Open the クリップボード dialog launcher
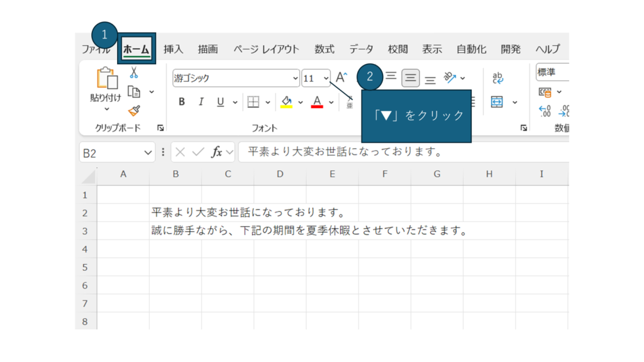The width and height of the screenshot is (644, 362). point(160,128)
